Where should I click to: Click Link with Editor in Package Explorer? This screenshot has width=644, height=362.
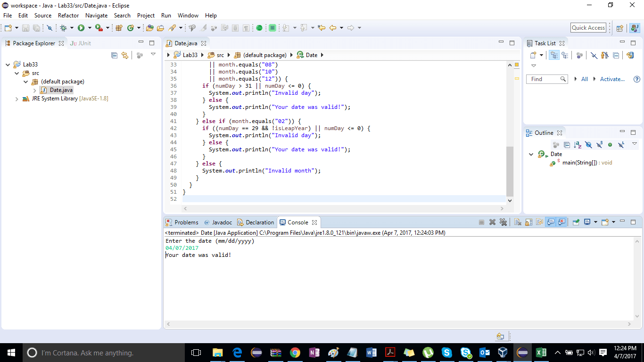click(124, 55)
